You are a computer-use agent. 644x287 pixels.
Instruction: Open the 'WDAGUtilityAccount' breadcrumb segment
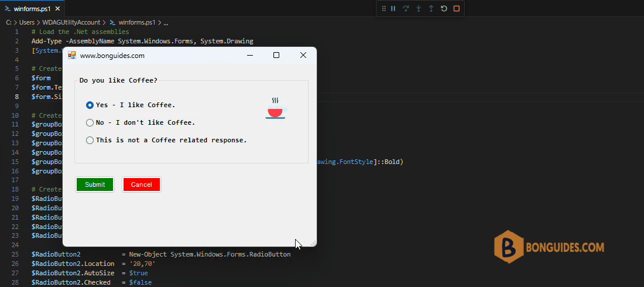click(x=71, y=23)
